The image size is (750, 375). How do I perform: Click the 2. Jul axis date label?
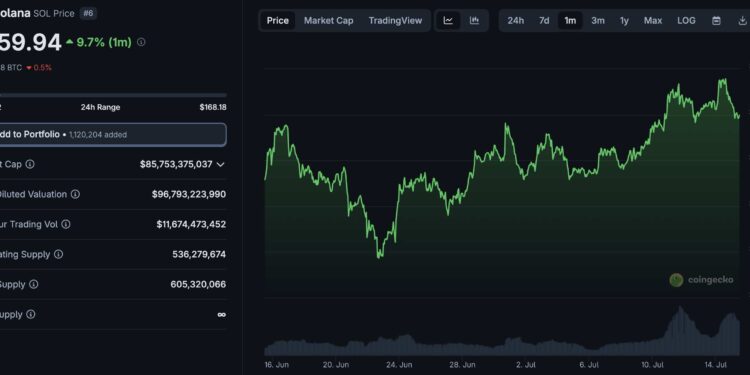tap(527, 364)
